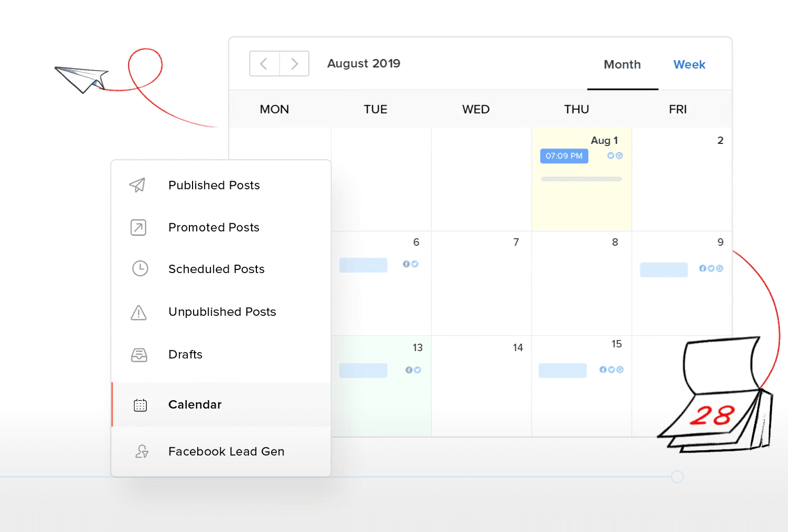
Task: Open the 07:09 PM scheduled post
Action: (564, 156)
